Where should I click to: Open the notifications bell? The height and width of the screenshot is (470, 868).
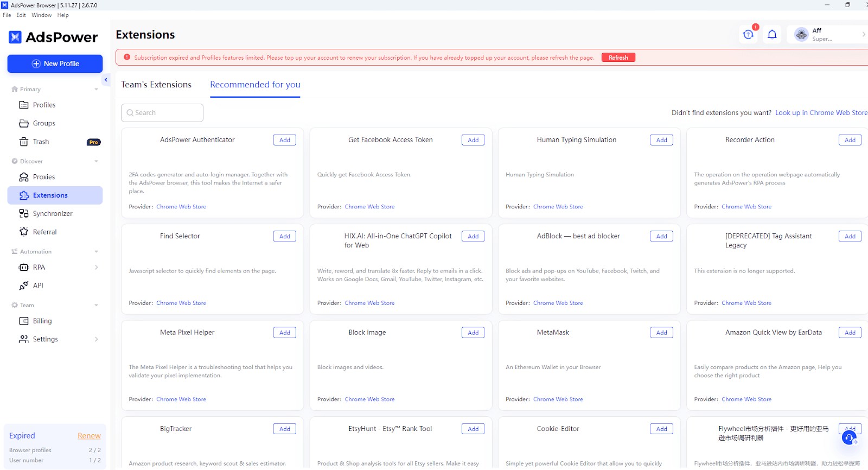tap(772, 35)
